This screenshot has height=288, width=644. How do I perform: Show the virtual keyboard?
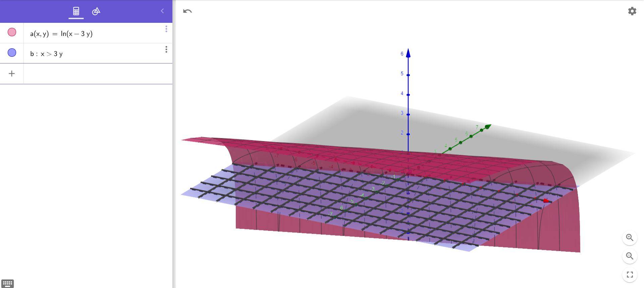tap(7, 284)
